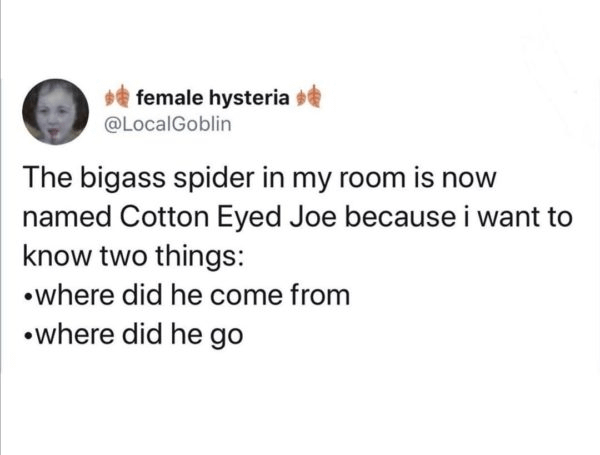
Task: Click the bullet before "where did he come from"
Action: tap(28, 295)
